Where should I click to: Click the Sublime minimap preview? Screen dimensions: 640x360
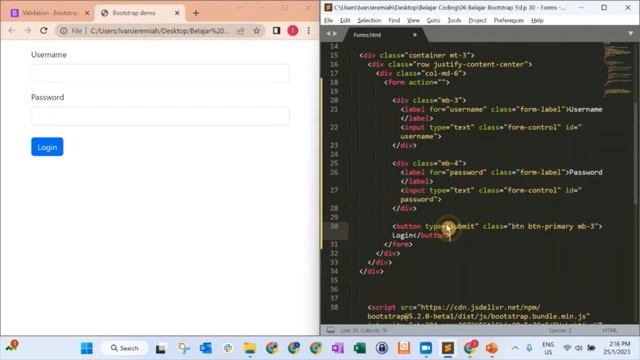618,69
